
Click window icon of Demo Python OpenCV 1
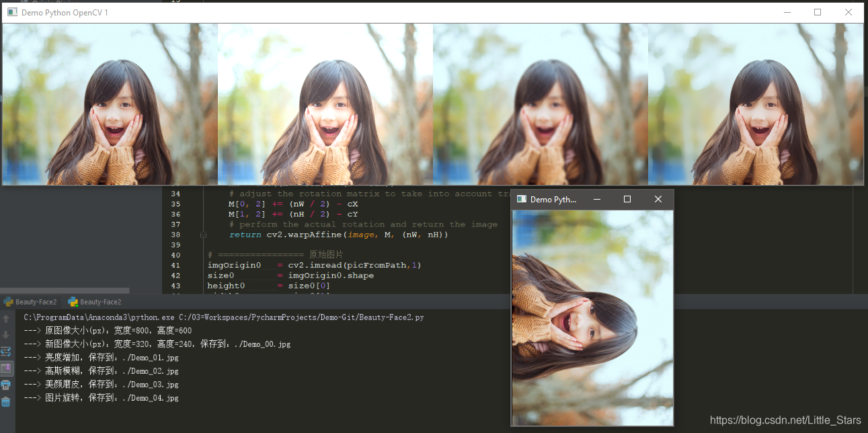(x=12, y=12)
